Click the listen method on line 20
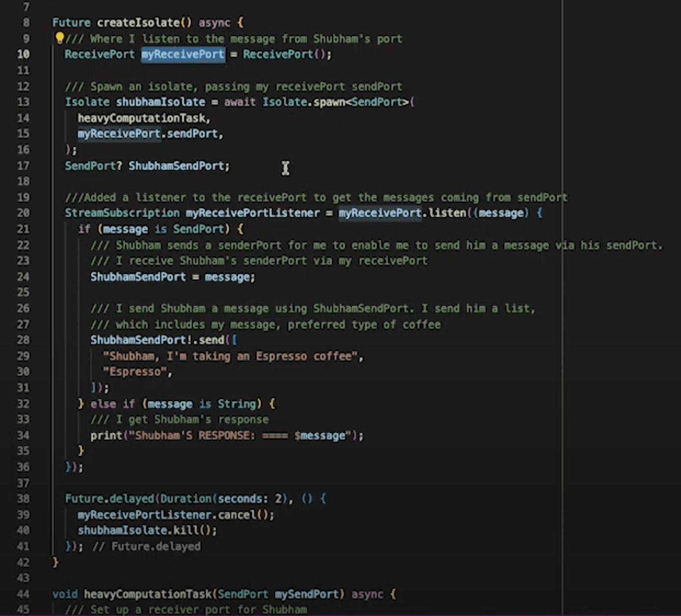Image resolution: width=681 pixels, height=616 pixels. click(447, 213)
